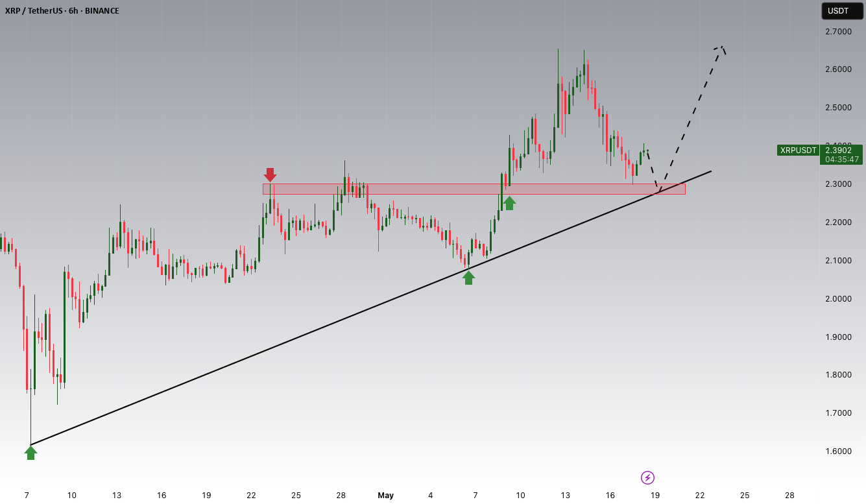Click the purple lightning event icon
The width and height of the screenshot is (866, 504).
(647, 478)
